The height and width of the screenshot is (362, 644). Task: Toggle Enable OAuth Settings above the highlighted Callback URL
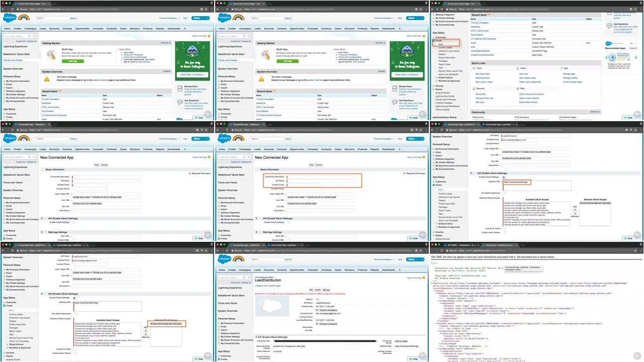coord(504,177)
